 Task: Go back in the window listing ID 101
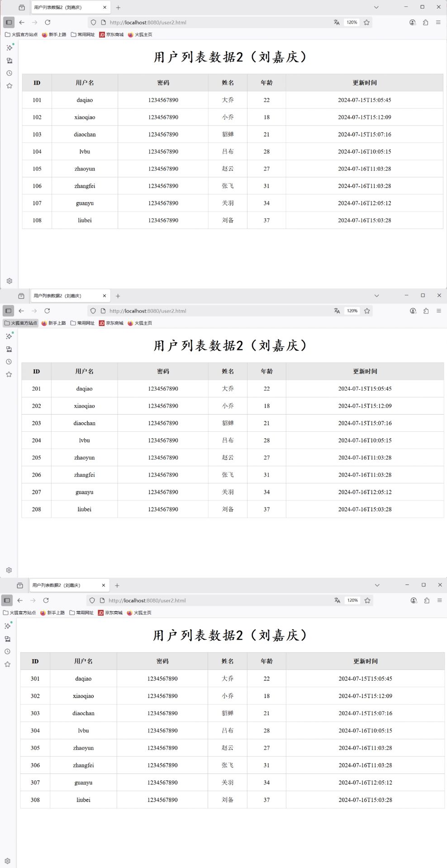coord(22,22)
